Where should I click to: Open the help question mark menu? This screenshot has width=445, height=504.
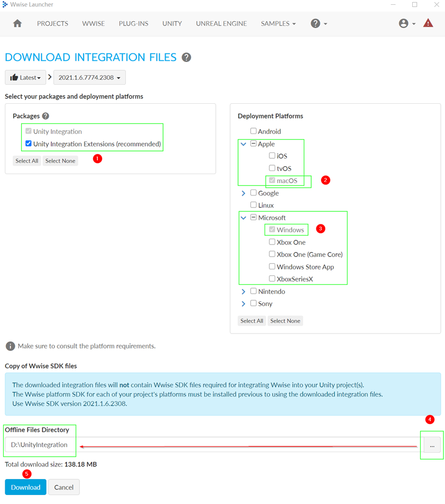coord(318,23)
